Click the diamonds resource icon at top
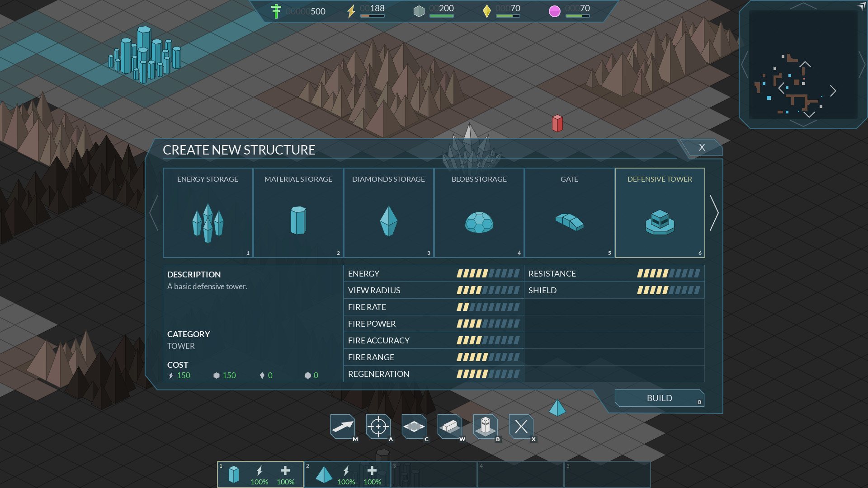This screenshot has height=488, width=868. (x=487, y=11)
